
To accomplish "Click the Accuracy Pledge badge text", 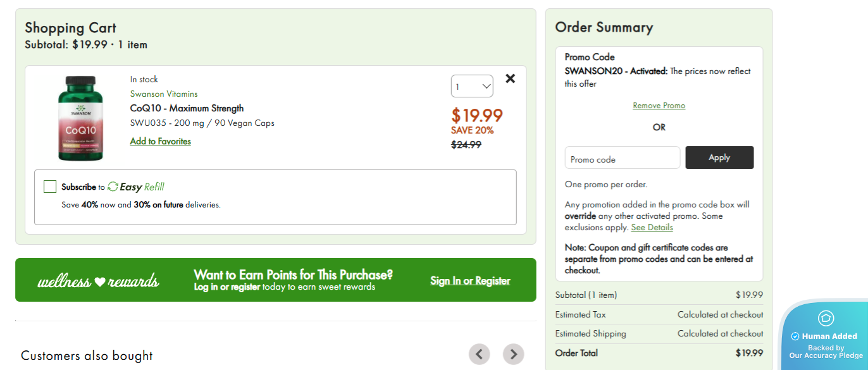I will [826, 352].
